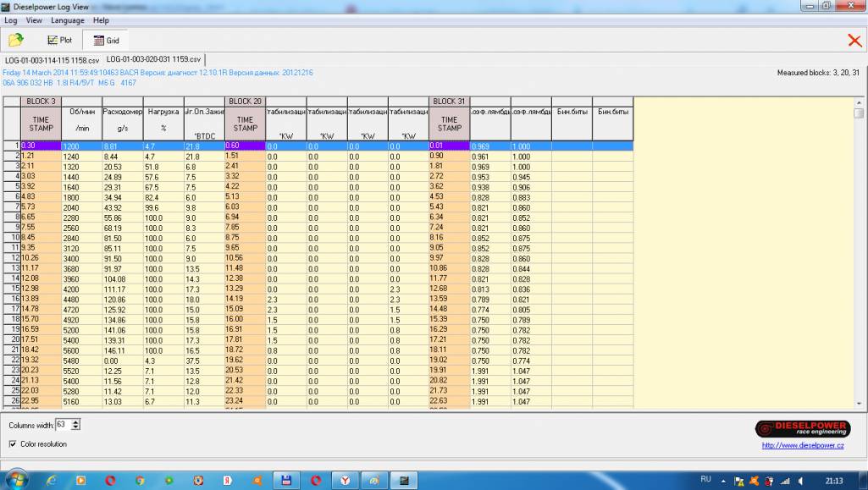Open the Log menu
The width and height of the screenshot is (868, 490).
[10, 20]
